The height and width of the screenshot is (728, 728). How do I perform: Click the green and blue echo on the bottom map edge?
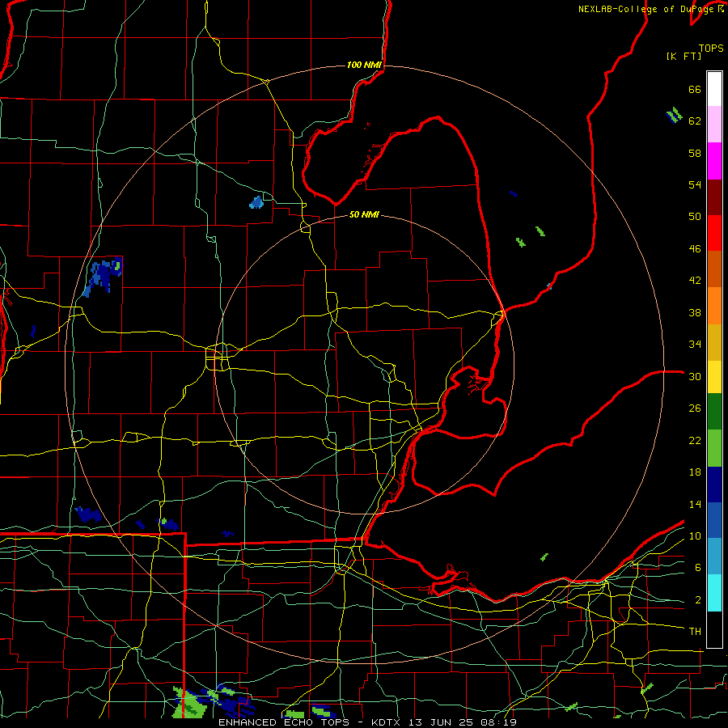coord(214,701)
